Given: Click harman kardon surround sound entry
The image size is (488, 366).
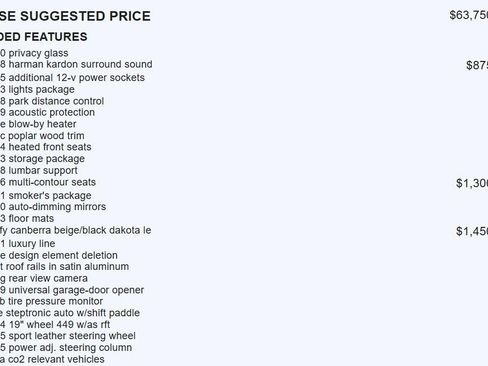Looking at the screenshot, I should tap(76, 64).
